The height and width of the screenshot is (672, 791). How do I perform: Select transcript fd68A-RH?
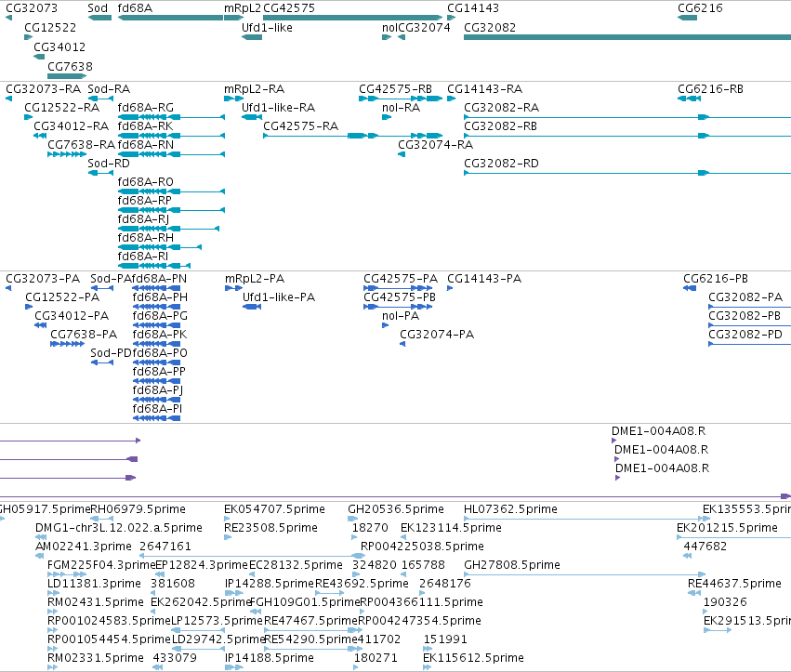point(160,247)
